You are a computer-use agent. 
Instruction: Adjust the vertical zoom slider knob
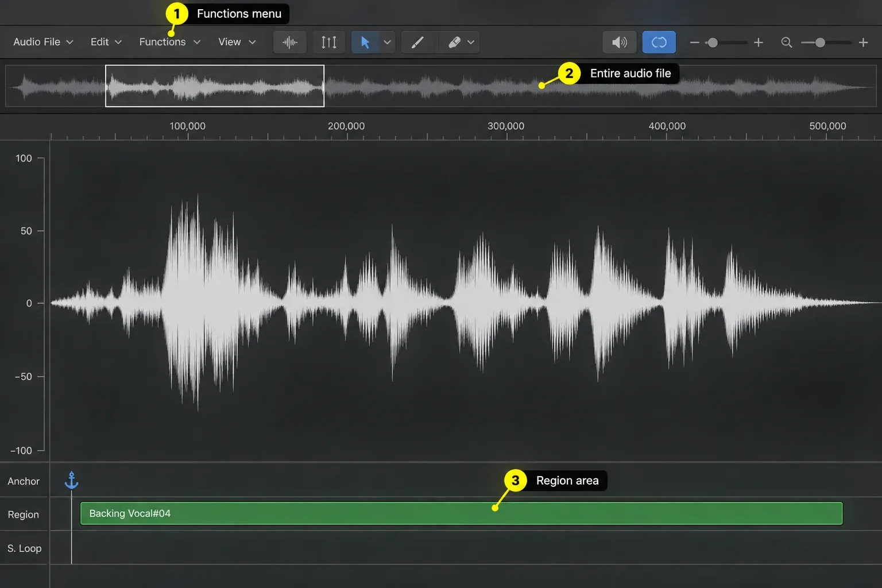click(x=713, y=42)
